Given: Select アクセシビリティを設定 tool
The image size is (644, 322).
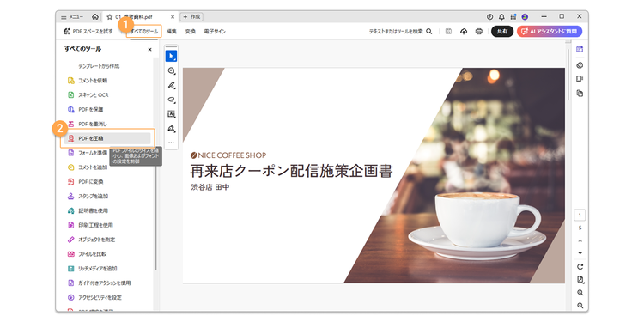Looking at the screenshot, I should click(94, 297).
